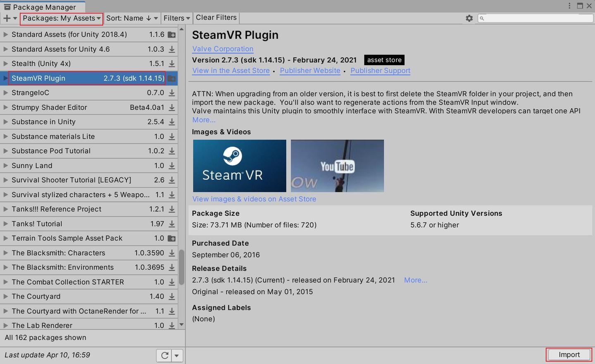Expand the Survival Shooter Tutorial entry
The height and width of the screenshot is (364, 595).
coord(5,180)
